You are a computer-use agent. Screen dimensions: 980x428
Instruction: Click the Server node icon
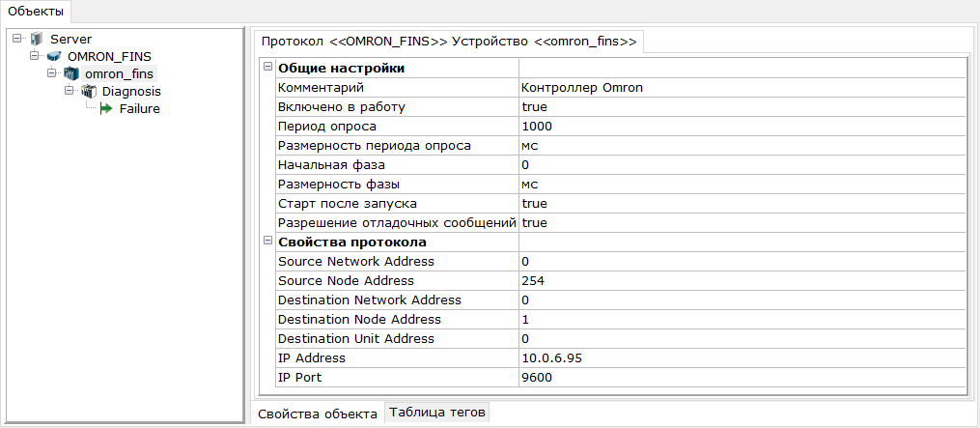point(37,39)
